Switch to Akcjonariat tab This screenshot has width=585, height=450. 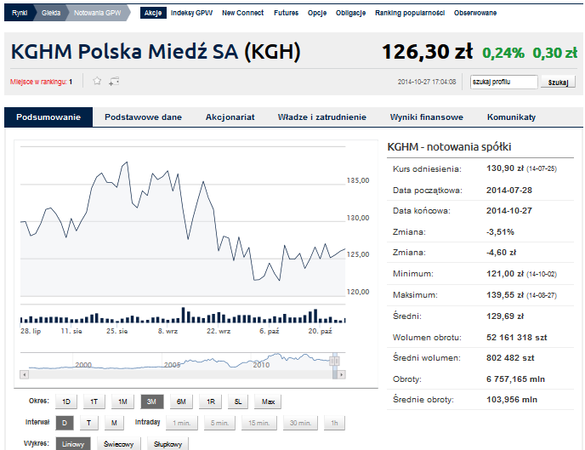(x=230, y=117)
